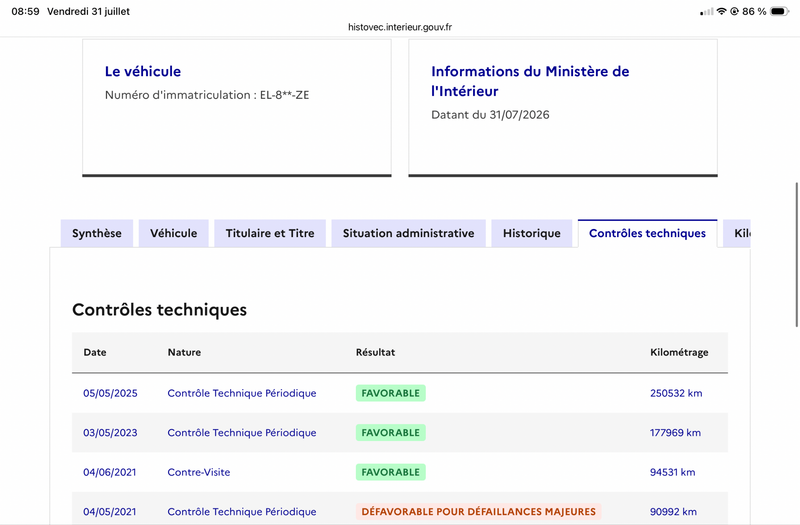Tap the histovec.interieur.gouv.fr address bar
Viewport: 800px width, 525px height.
click(400, 27)
